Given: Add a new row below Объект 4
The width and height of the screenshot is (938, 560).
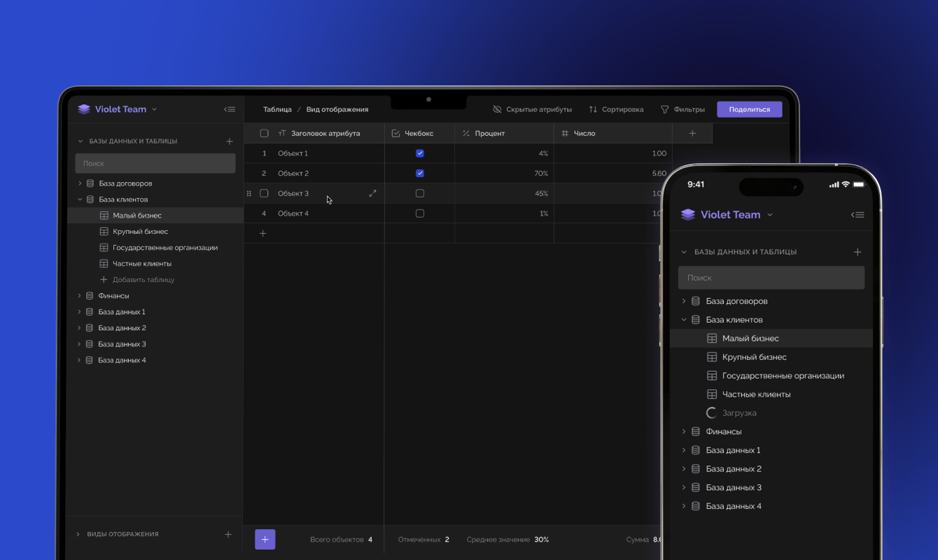Looking at the screenshot, I should tap(263, 233).
